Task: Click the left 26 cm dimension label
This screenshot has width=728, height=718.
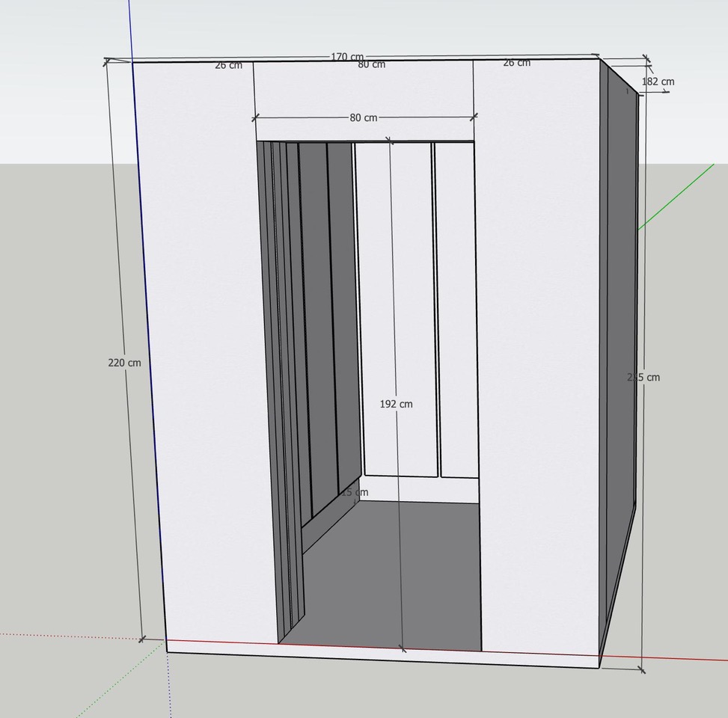Action: point(228,65)
